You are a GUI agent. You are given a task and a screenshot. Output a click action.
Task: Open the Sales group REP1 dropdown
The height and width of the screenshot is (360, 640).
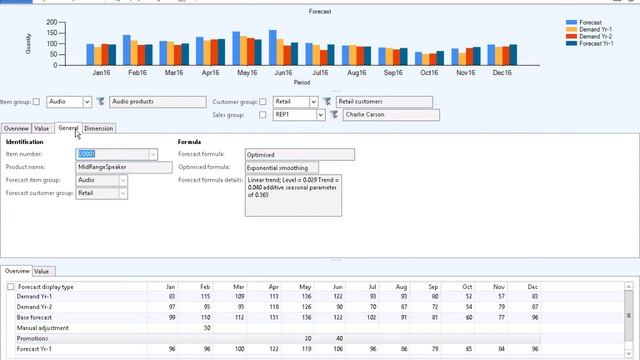320,115
